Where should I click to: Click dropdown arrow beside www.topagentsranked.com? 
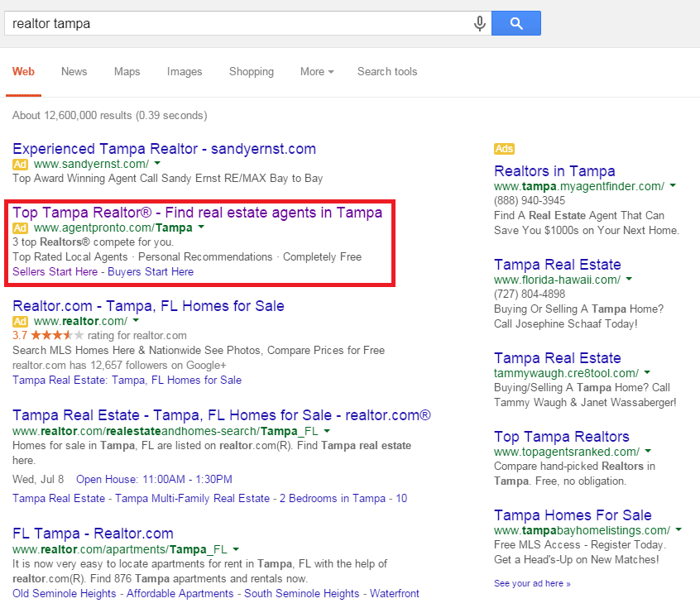647,452
